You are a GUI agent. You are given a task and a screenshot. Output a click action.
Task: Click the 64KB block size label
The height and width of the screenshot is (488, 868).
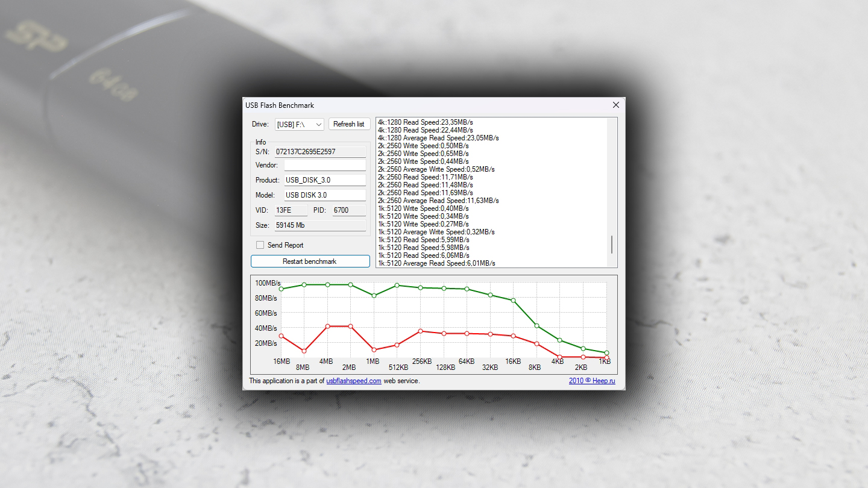tap(467, 361)
